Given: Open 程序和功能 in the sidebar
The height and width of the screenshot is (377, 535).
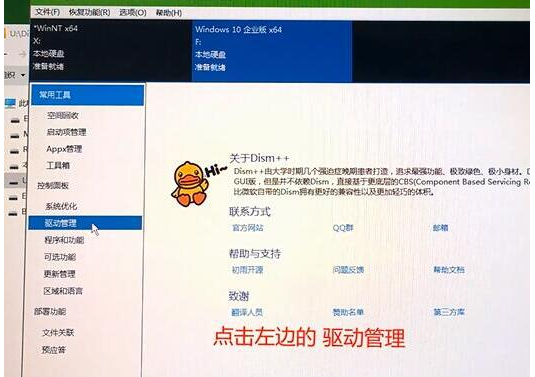Looking at the screenshot, I should [64, 240].
